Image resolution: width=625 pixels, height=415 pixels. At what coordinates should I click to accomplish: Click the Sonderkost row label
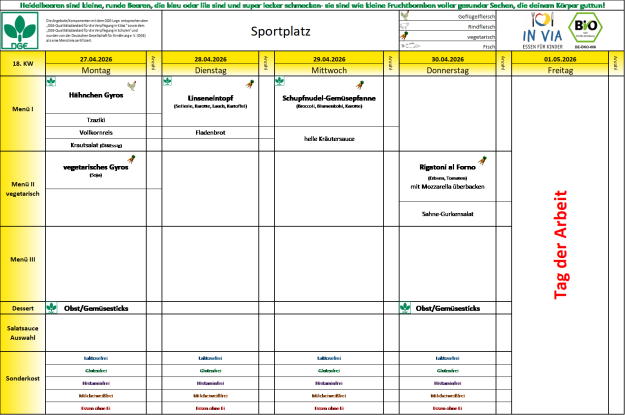[22, 379]
